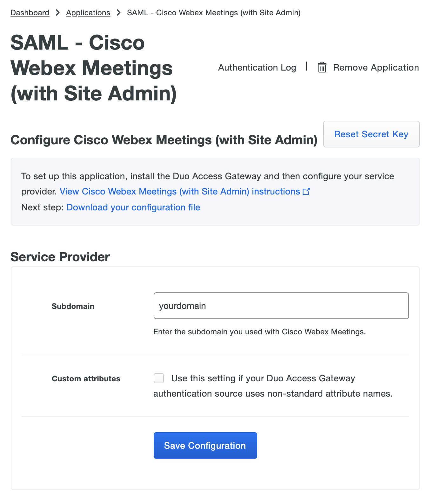This screenshot has height=504, width=428.
Task: Click the Next step configuration link
Action: tap(133, 207)
